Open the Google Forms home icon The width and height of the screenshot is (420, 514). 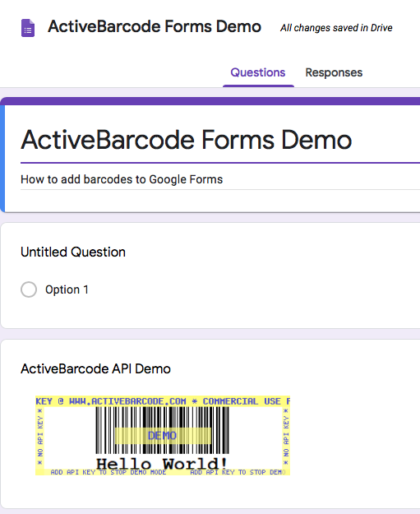click(x=28, y=28)
